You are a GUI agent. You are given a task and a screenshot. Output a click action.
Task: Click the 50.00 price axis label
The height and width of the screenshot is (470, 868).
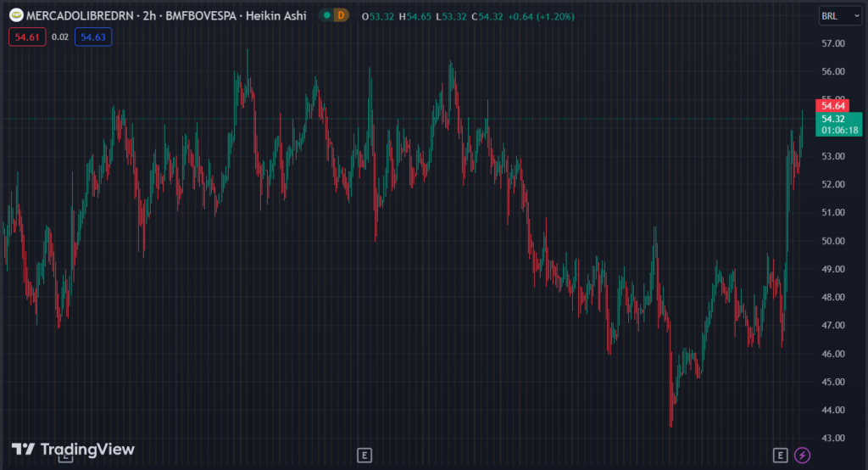click(x=833, y=241)
